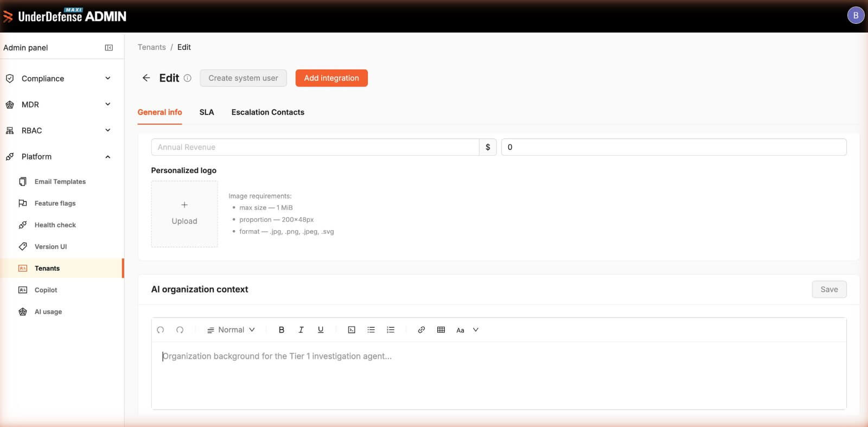Open Health check page
The height and width of the screenshot is (427, 868).
pyautogui.click(x=55, y=225)
